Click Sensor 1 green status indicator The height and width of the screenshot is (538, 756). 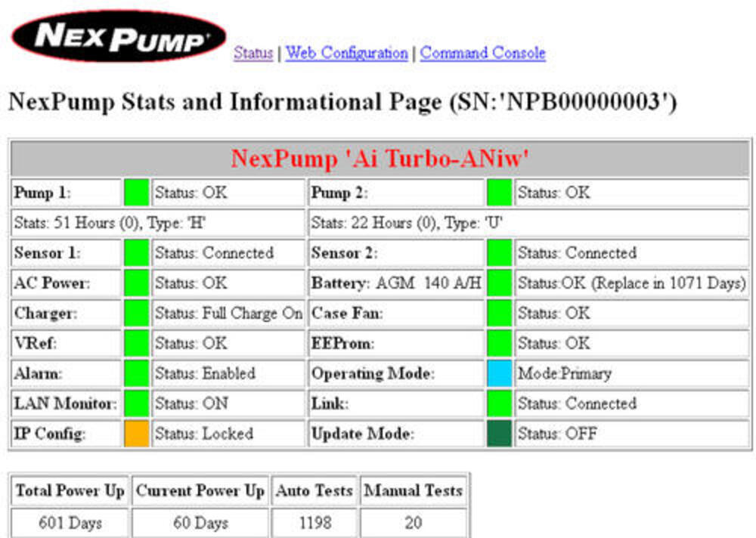click(136, 252)
